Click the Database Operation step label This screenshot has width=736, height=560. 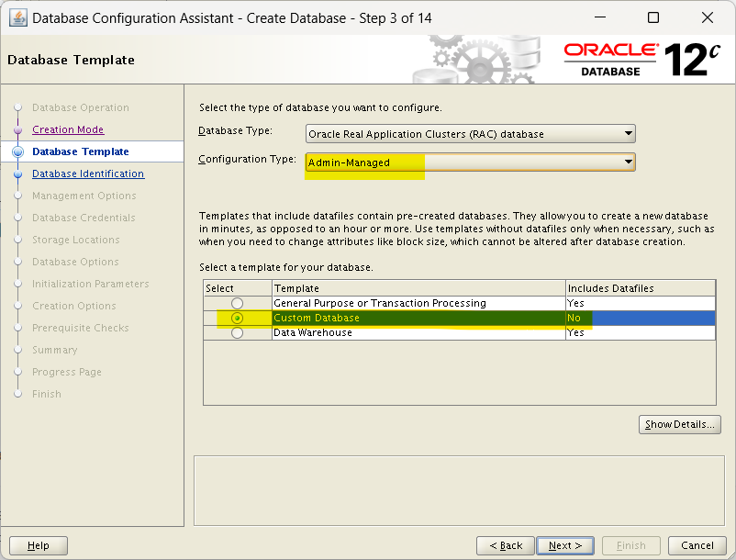click(x=80, y=107)
